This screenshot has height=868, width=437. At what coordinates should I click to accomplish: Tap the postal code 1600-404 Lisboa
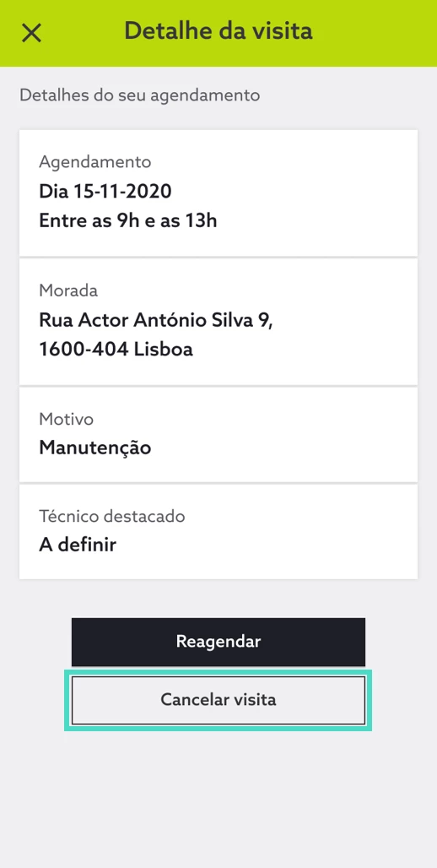(x=116, y=350)
